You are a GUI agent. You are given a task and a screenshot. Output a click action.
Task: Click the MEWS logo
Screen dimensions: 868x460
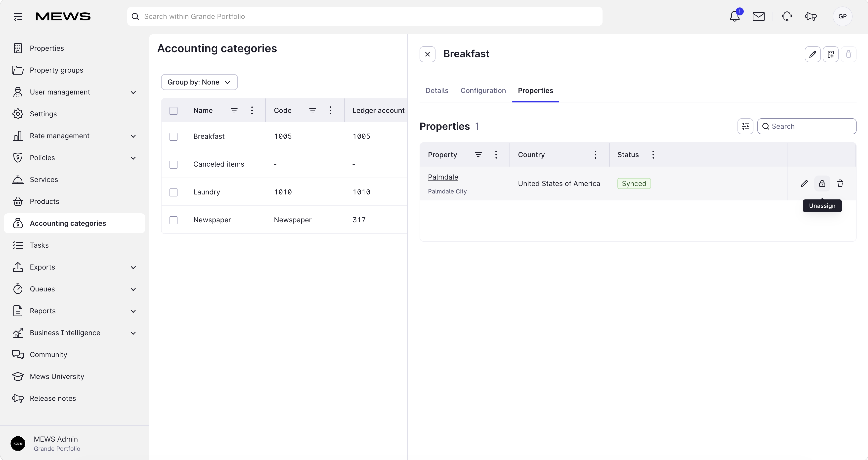click(x=63, y=16)
